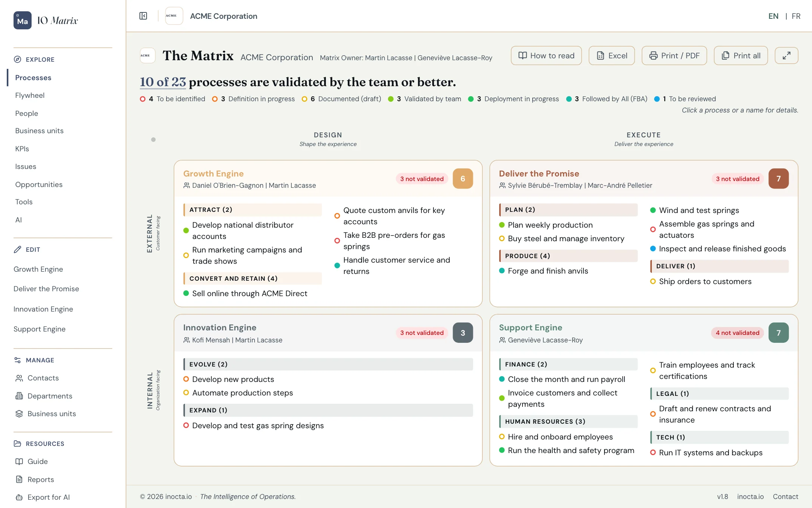The image size is (812, 508).
Task: Open Opportunities page
Action: 39,184
